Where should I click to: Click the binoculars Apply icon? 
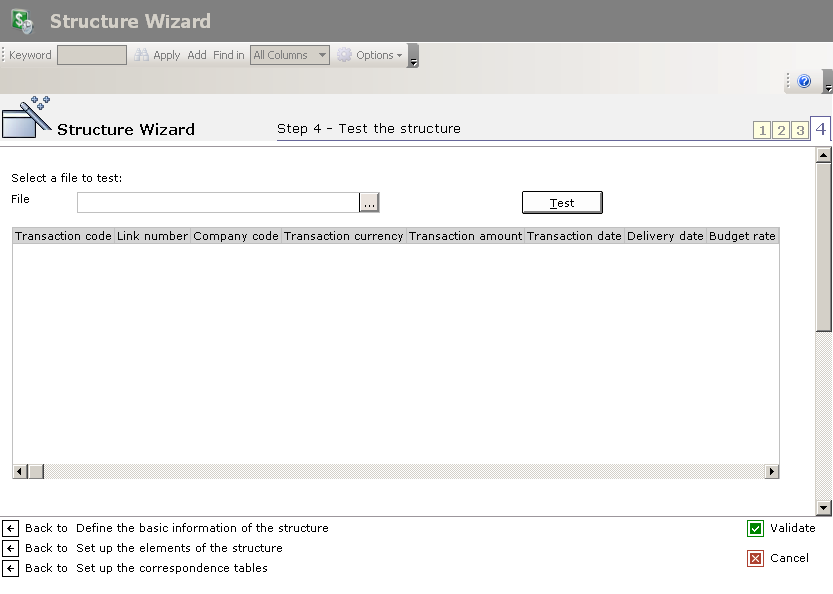(142, 55)
